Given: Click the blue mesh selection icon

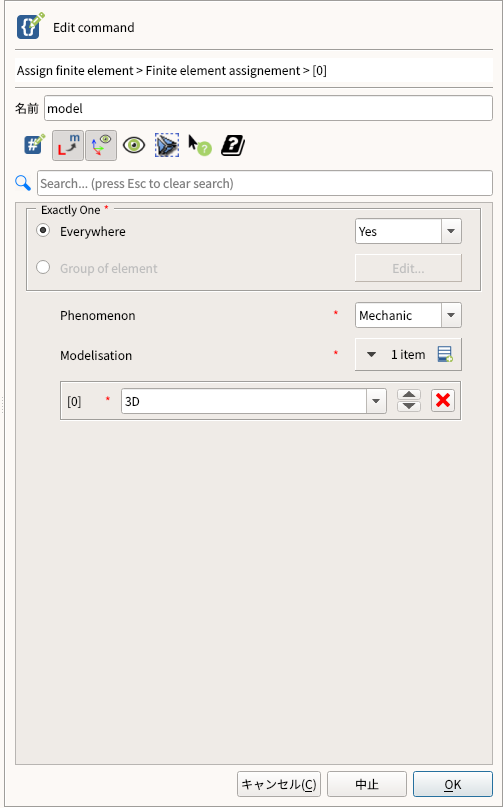Looking at the screenshot, I should (167, 145).
